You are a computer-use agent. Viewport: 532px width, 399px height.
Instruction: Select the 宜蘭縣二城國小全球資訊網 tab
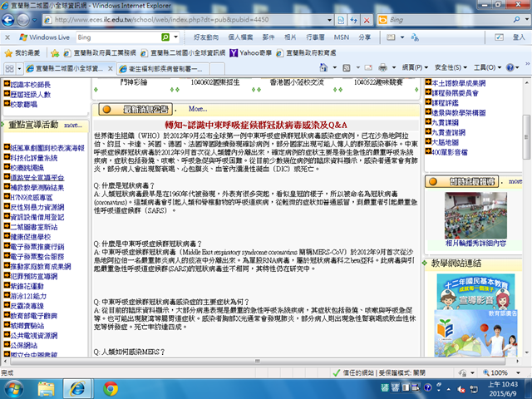[70, 68]
